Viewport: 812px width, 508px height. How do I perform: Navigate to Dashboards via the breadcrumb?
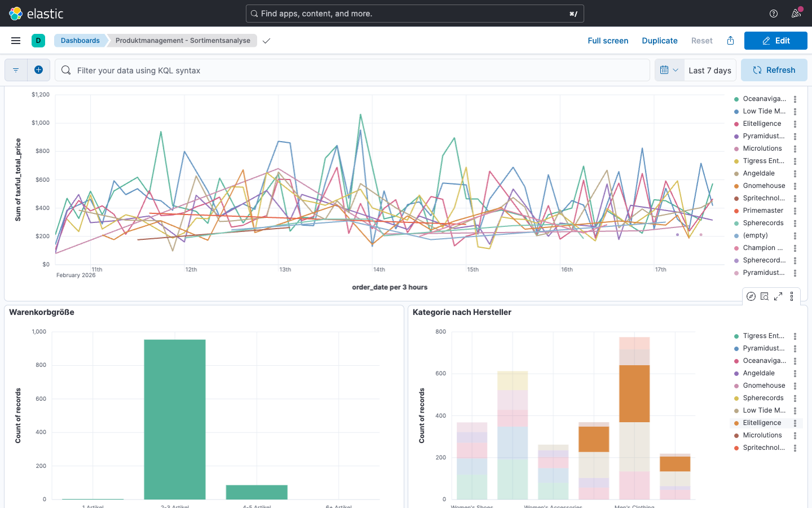[x=80, y=40]
